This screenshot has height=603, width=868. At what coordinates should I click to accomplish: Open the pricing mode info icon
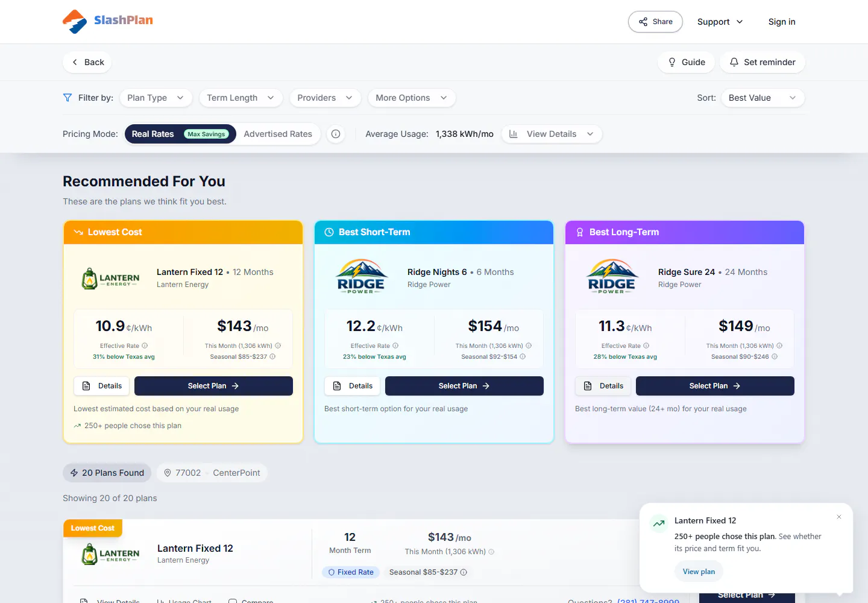tap(336, 134)
